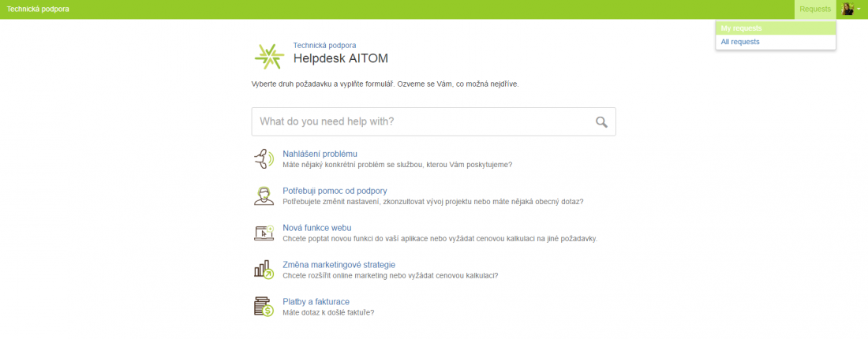Image resolution: width=868 pixels, height=339 pixels.
Task: Click the support agent headset icon
Action: 264,196
